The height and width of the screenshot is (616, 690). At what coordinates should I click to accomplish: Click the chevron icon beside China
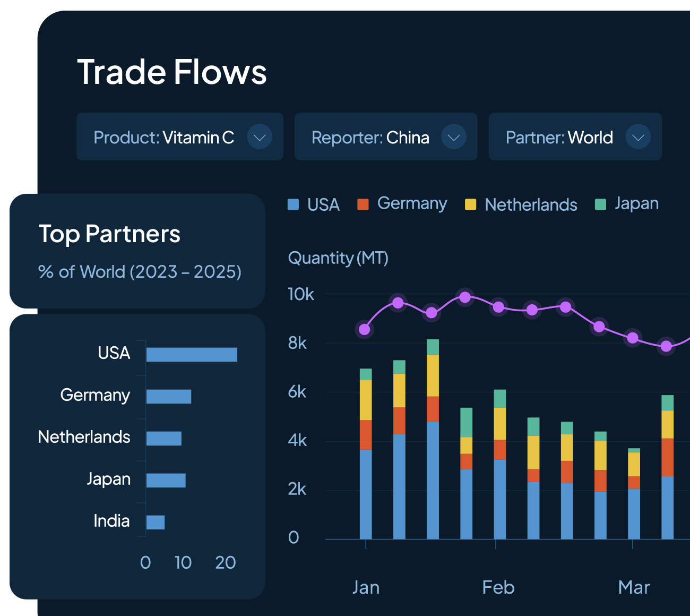coord(454,138)
